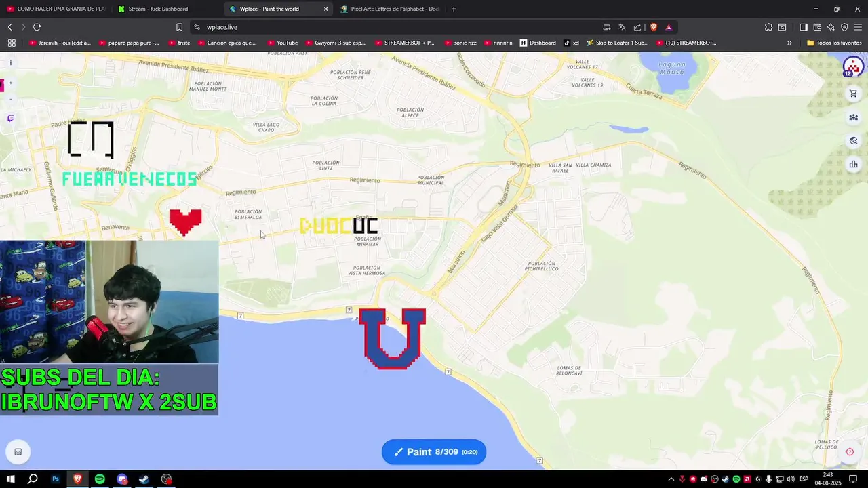Viewport: 868px width, 488px height.
Task: Share this page via share icon
Action: pos(637,27)
